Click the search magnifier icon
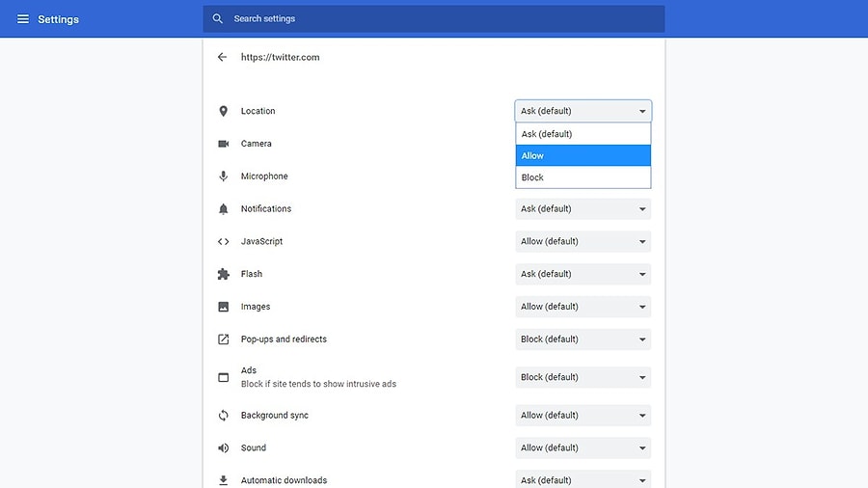The width and height of the screenshot is (868, 488). pos(218,19)
